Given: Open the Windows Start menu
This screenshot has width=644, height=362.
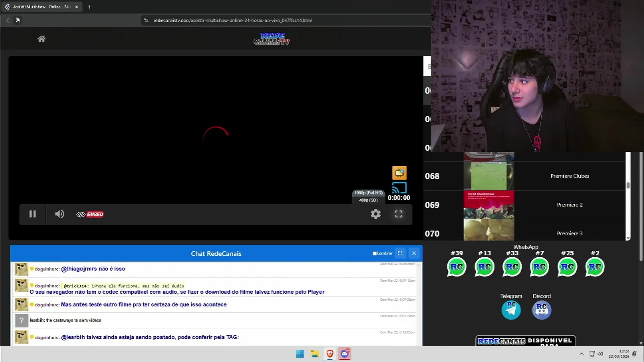Looking at the screenshot, I should (x=300, y=354).
